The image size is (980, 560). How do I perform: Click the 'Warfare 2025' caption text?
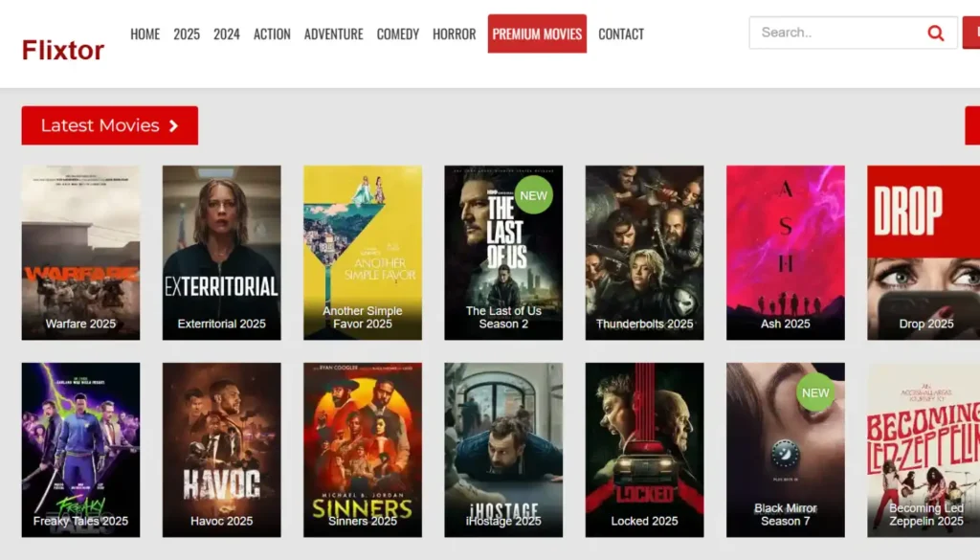tap(80, 324)
